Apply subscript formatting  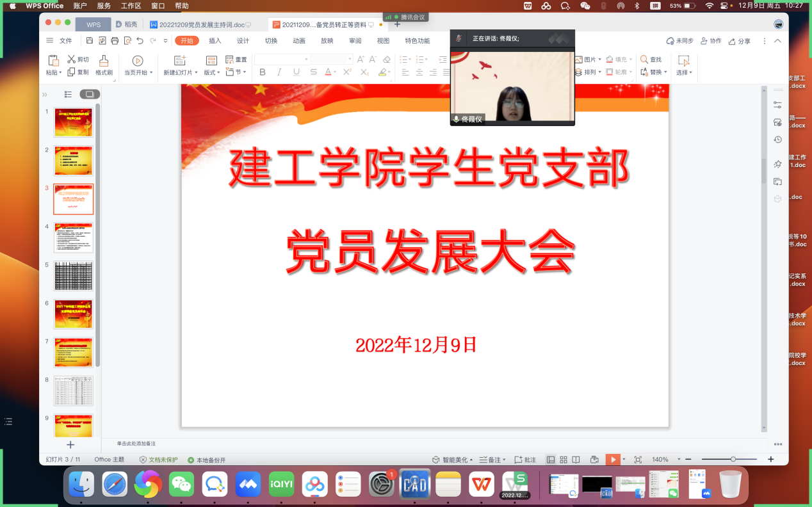[364, 72]
